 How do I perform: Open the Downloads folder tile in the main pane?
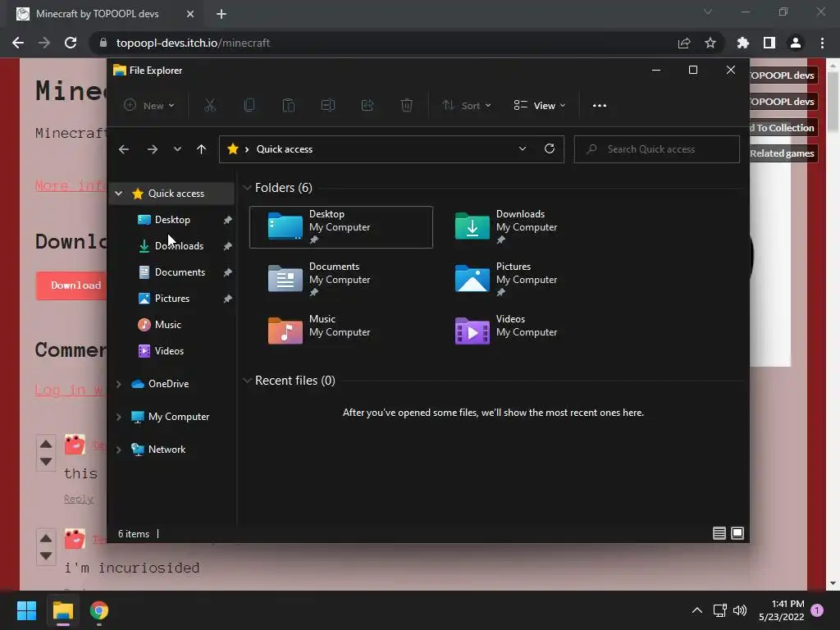coord(527,226)
